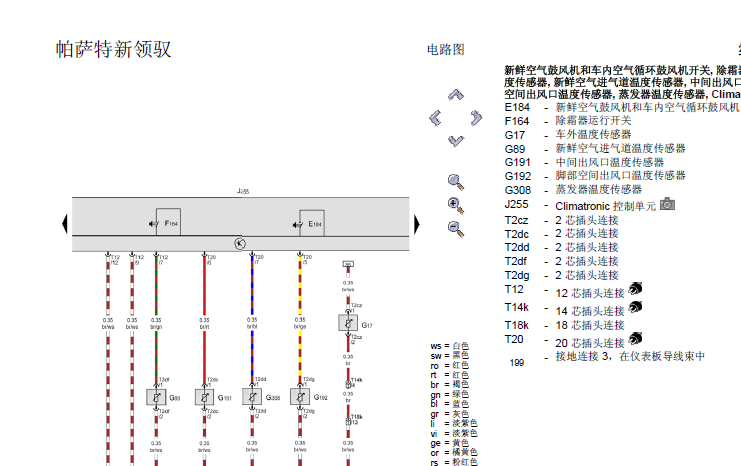The height and width of the screenshot is (466, 741).
Task: Click the T18k connector symbol on the G17 wire
Action: point(349,422)
